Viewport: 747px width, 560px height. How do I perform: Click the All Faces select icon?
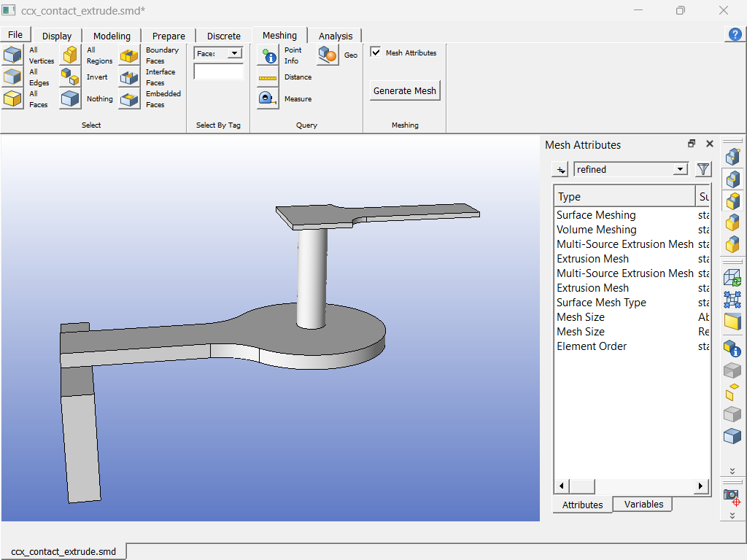[12, 98]
